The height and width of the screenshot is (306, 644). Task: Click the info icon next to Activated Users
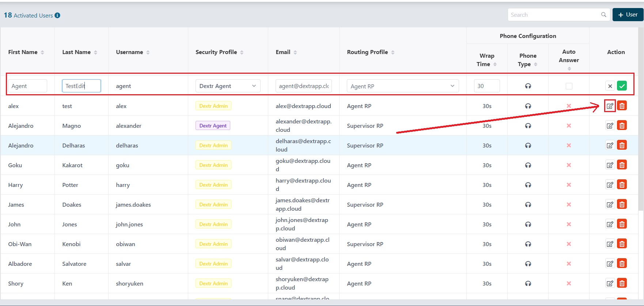point(57,15)
